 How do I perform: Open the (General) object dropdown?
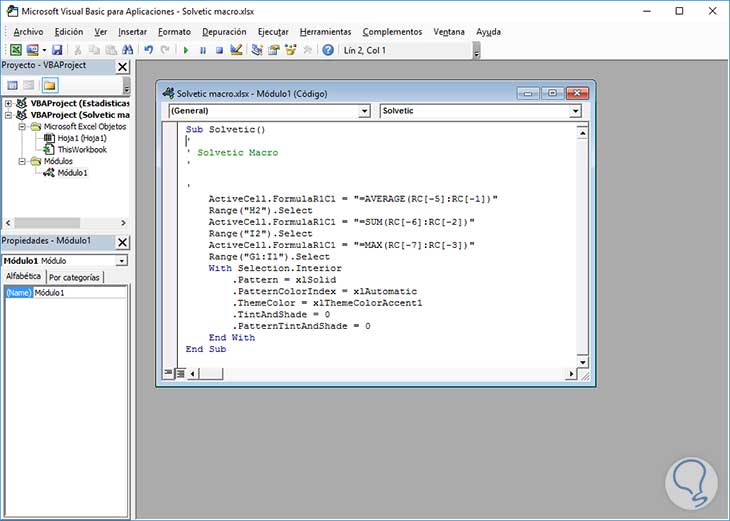[363, 111]
